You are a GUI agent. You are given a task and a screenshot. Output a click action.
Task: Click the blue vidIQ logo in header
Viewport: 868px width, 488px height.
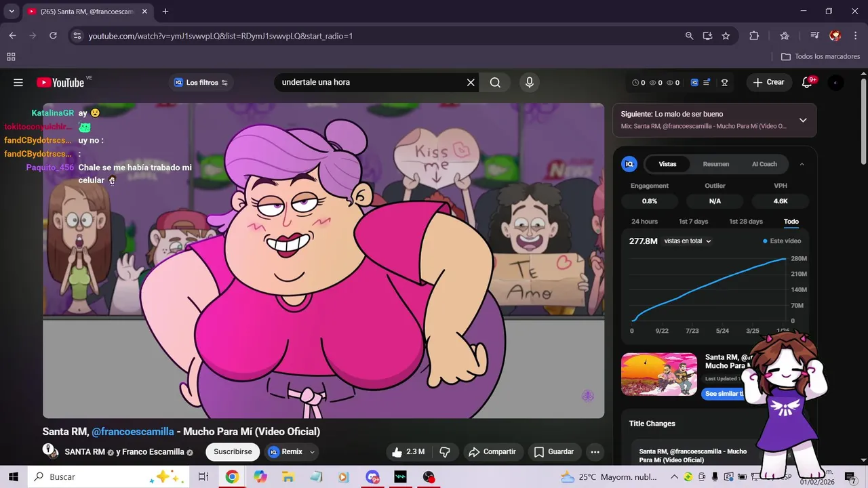point(694,83)
